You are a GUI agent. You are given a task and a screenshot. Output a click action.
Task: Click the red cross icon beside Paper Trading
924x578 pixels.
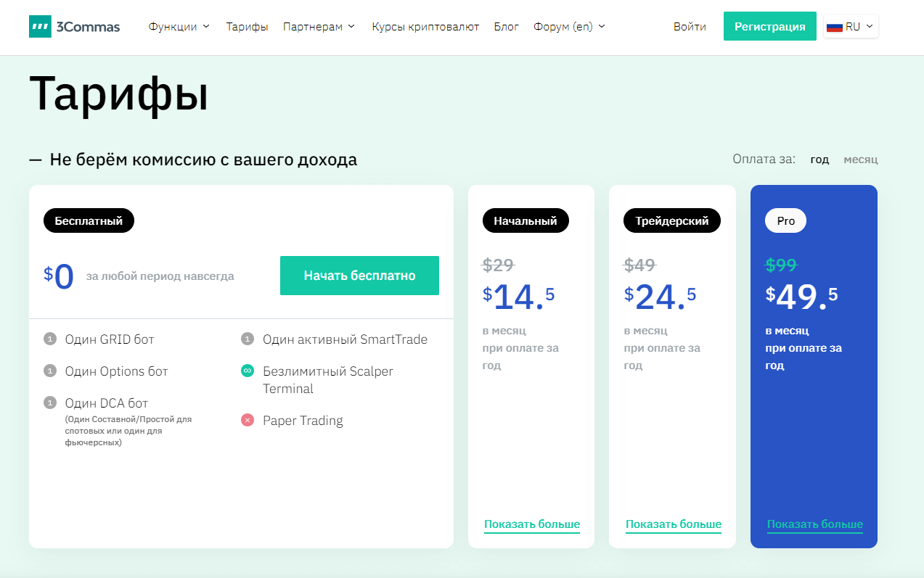pyautogui.click(x=248, y=421)
